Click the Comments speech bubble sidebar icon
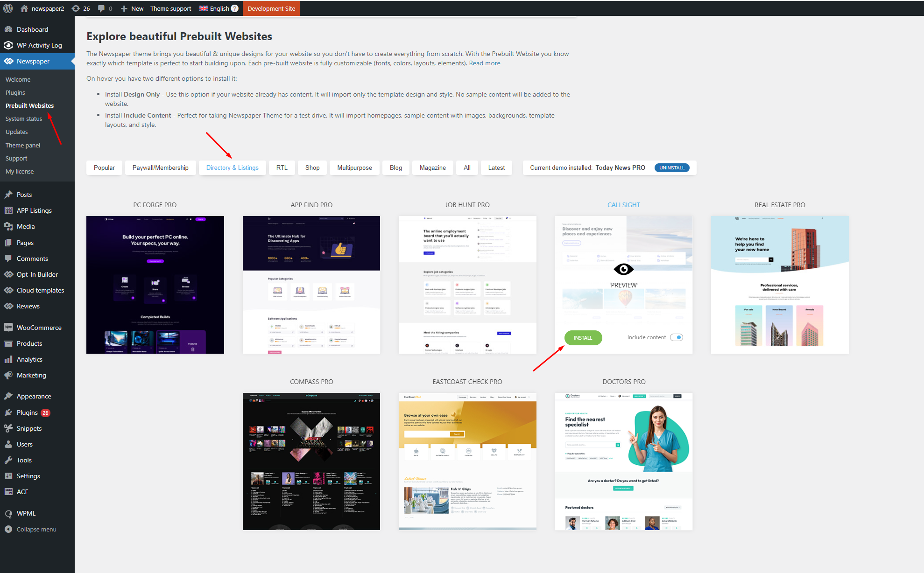Screen dimensions: 924x573 click(x=8, y=259)
